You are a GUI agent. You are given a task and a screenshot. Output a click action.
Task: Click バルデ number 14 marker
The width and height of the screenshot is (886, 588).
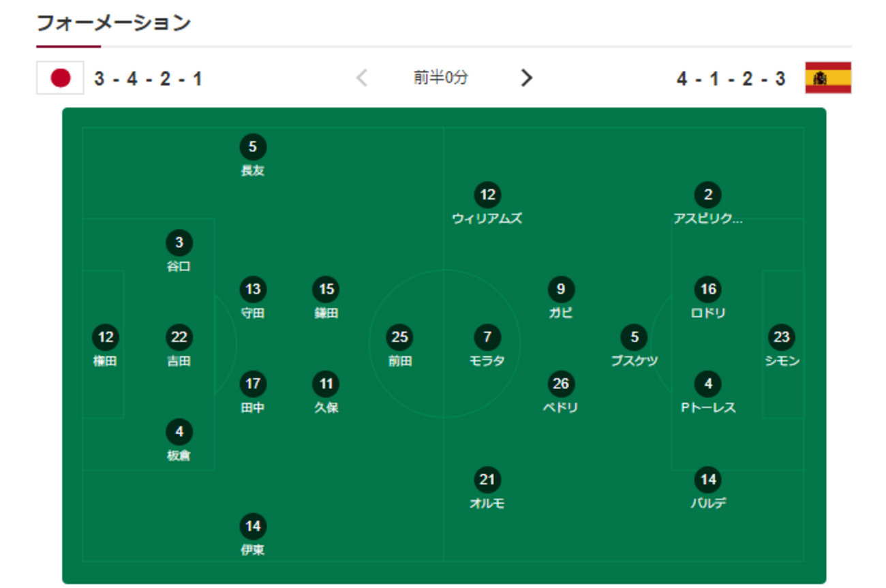(708, 480)
